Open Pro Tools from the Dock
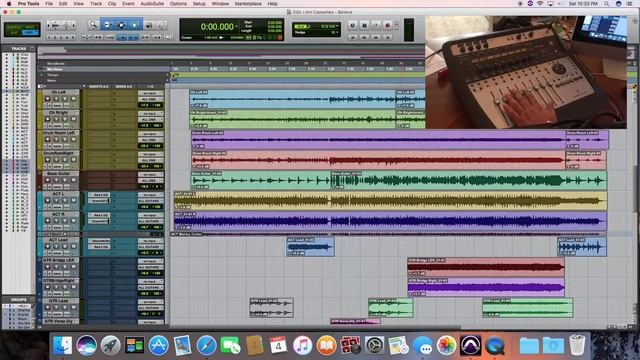 [470, 345]
